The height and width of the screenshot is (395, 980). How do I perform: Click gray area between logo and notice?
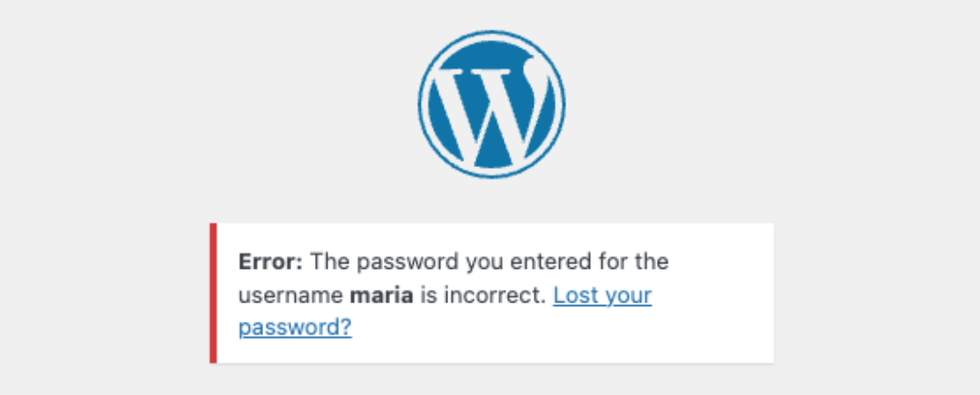[x=491, y=202]
